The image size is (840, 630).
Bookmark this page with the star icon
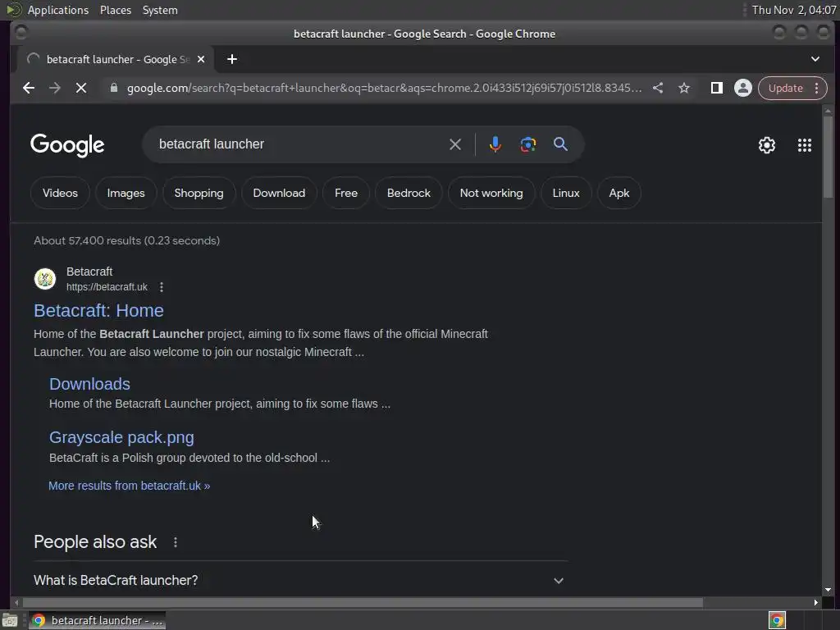pyautogui.click(x=684, y=88)
